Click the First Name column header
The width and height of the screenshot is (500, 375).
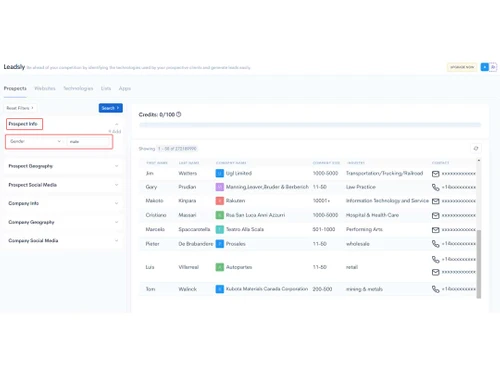coord(157,163)
